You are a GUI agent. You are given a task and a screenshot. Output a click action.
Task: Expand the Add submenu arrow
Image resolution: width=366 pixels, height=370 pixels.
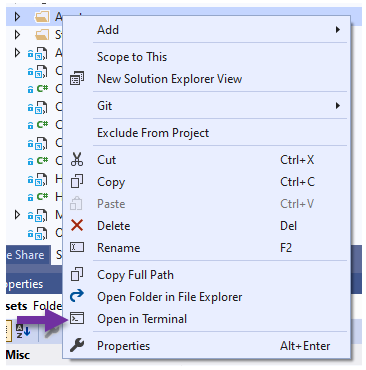[x=338, y=30]
